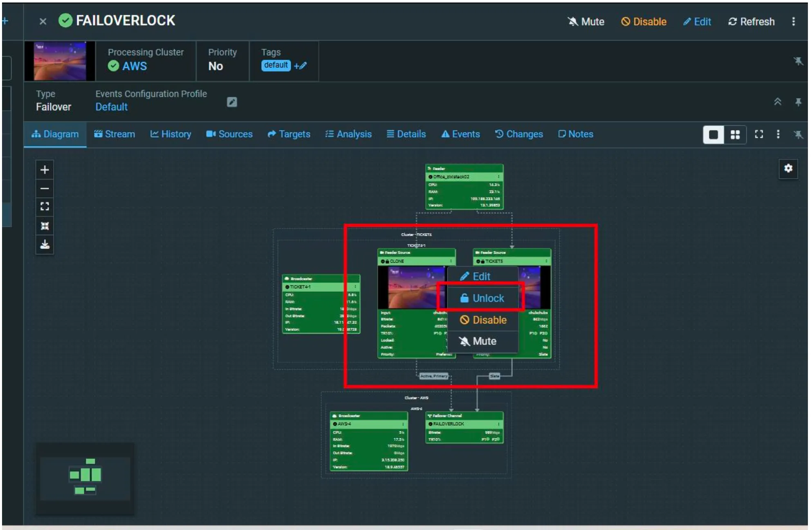Toggle pin on the Type profile row

pyautogui.click(x=798, y=102)
